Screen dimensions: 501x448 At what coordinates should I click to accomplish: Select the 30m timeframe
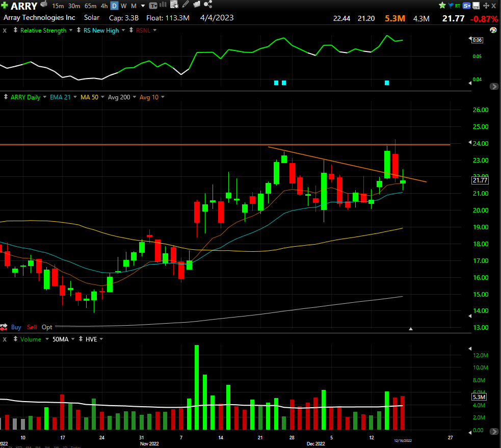tap(74, 6)
